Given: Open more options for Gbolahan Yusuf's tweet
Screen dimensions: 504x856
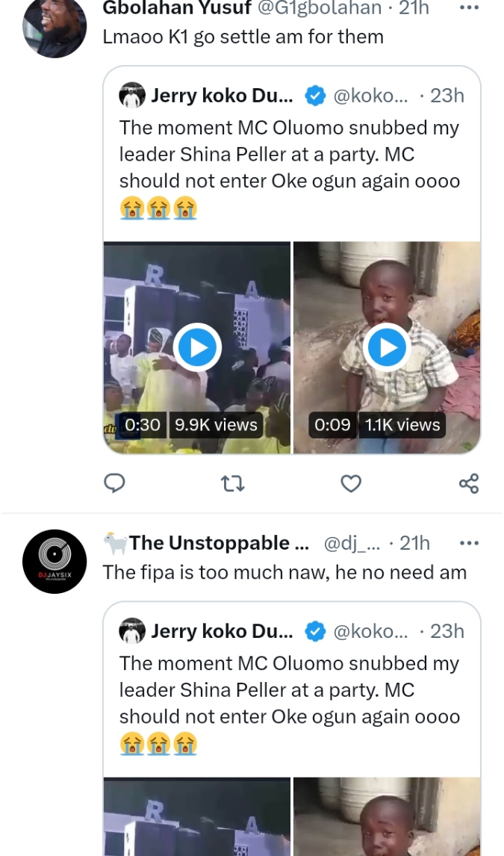Looking at the screenshot, I should point(468,8).
